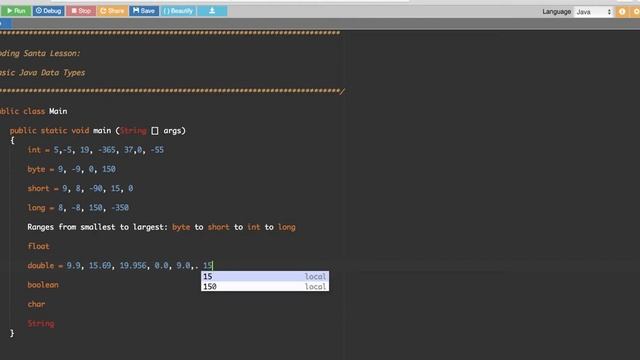Click the blue file tab under toolbar
Screen dimensions: 640x360
[5, 23]
